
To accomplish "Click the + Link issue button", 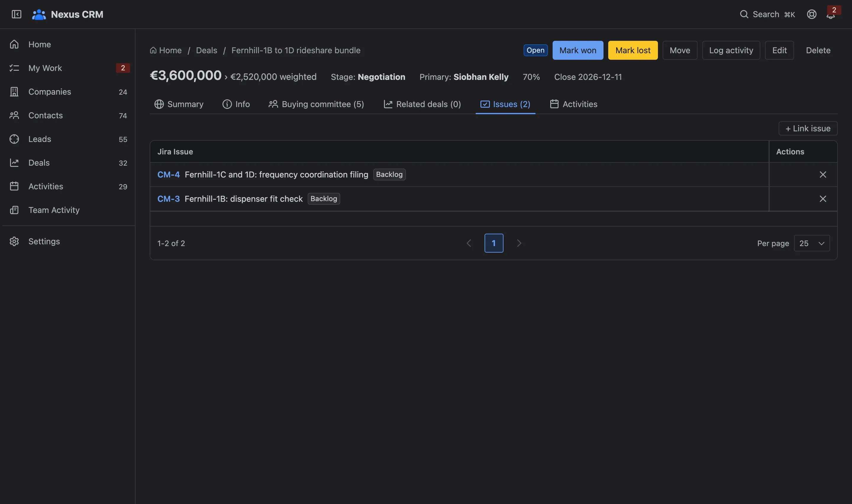I will point(808,128).
